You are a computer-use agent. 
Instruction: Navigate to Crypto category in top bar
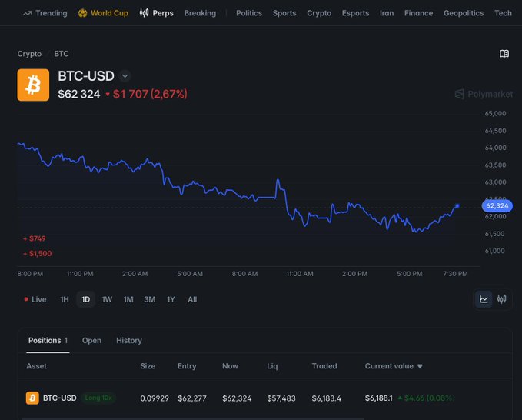[319, 13]
